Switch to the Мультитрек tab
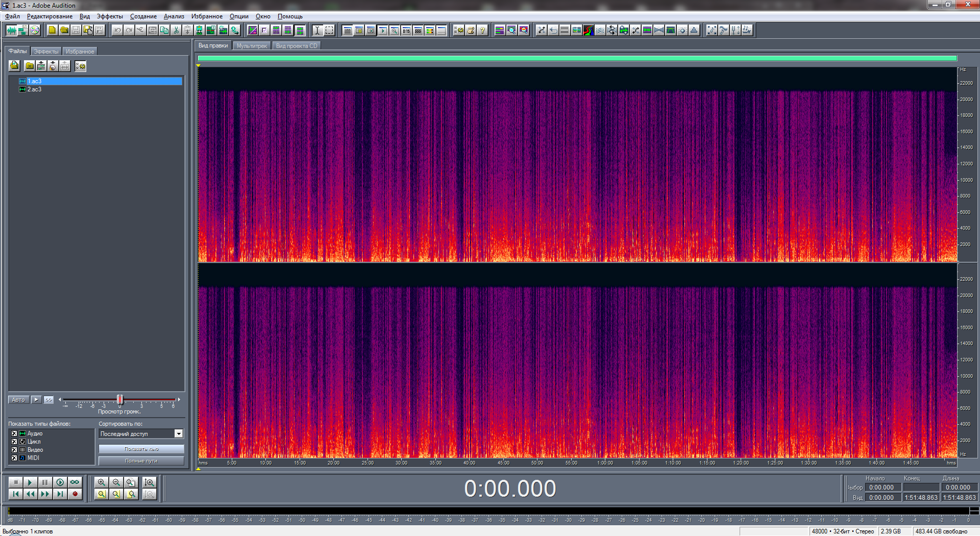This screenshot has width=980, height=536. 252,46
